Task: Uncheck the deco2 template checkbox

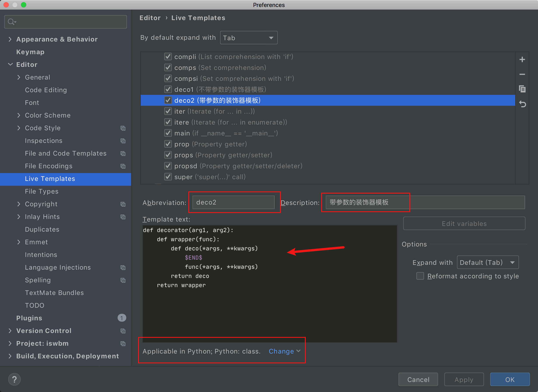Action: (168, 100)
